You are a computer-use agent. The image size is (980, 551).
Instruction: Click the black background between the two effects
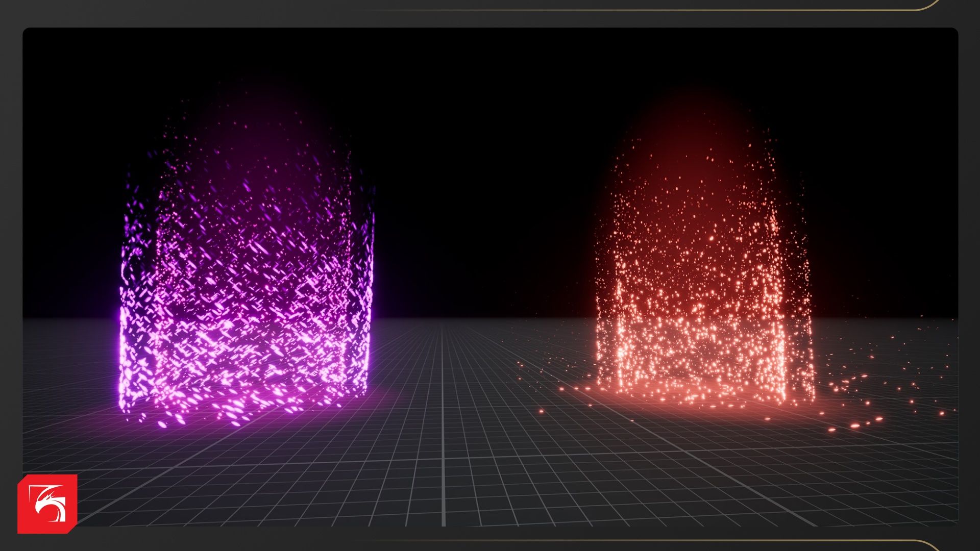[x=485, y=179]
